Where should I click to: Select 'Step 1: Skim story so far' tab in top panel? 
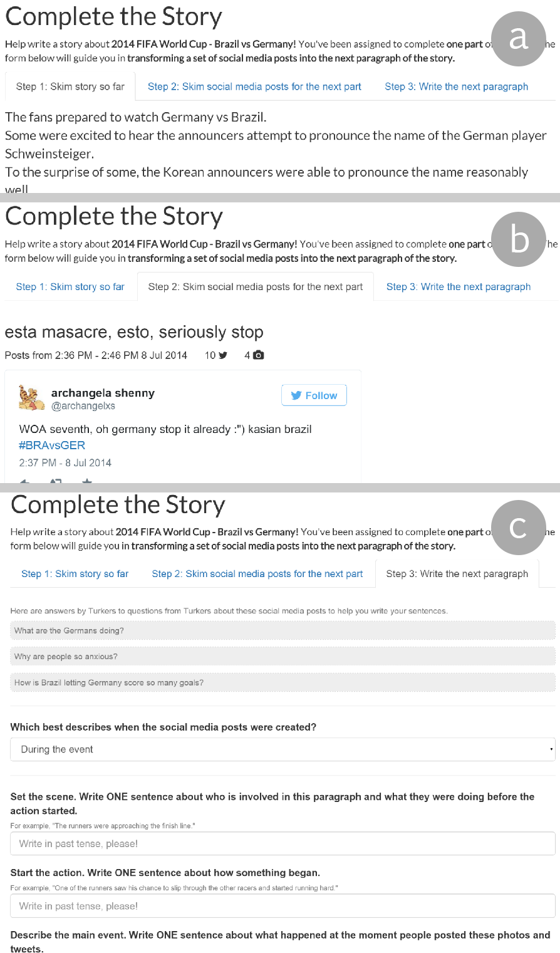click(x=70, y=87)
